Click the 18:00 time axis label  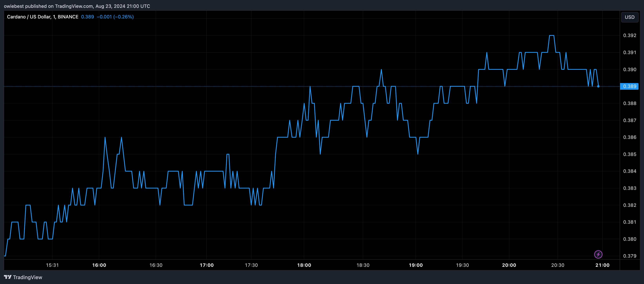(x=304, y=265)
